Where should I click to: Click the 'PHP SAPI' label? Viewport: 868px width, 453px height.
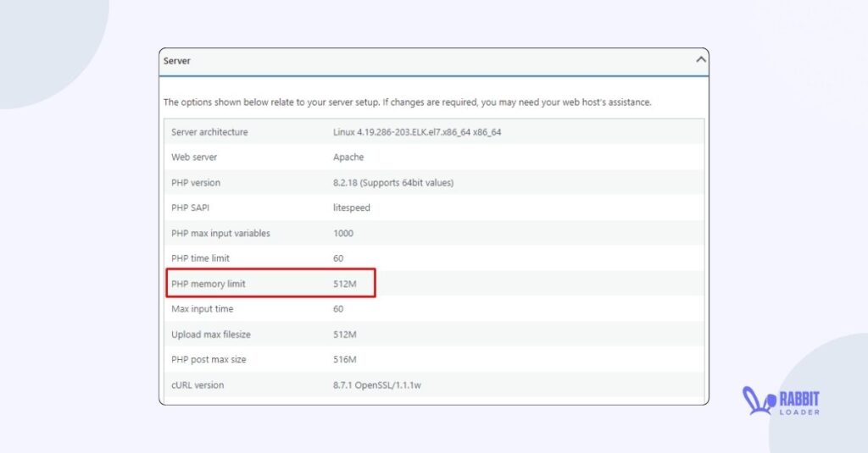click(190, 208)
